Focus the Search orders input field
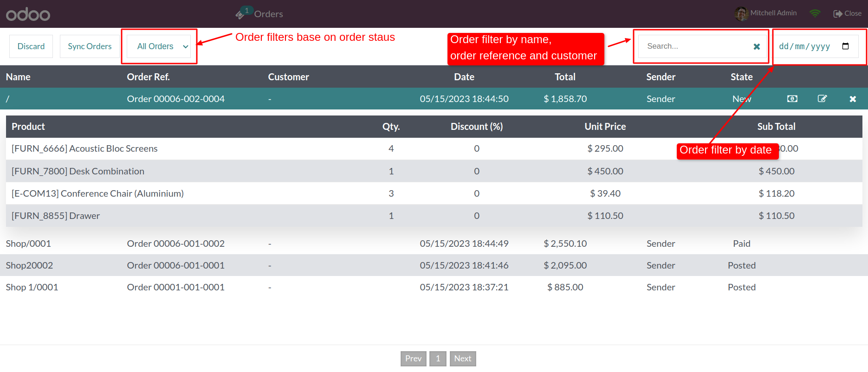Image resolution: width=868 pixels, height=372 pixels. coord(696,46)
